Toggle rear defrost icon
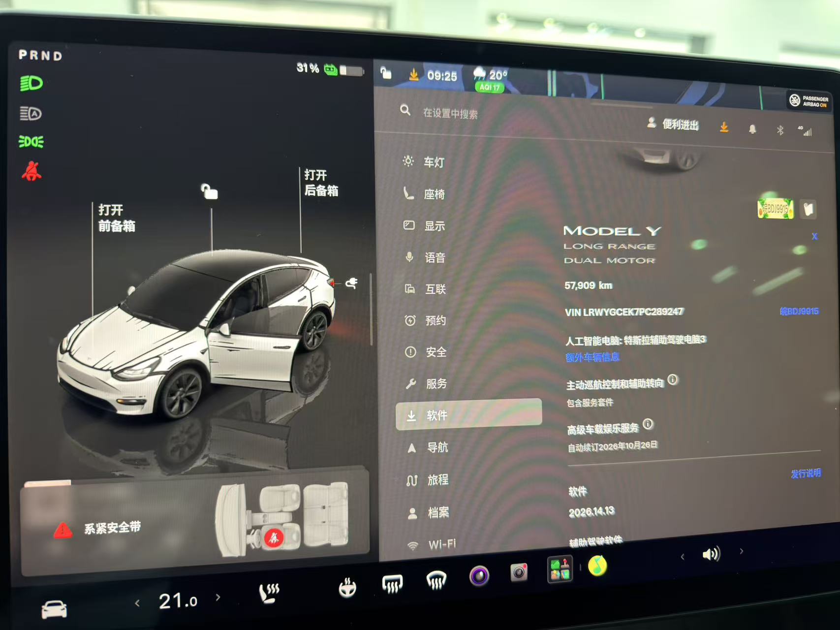 [392, 584]
